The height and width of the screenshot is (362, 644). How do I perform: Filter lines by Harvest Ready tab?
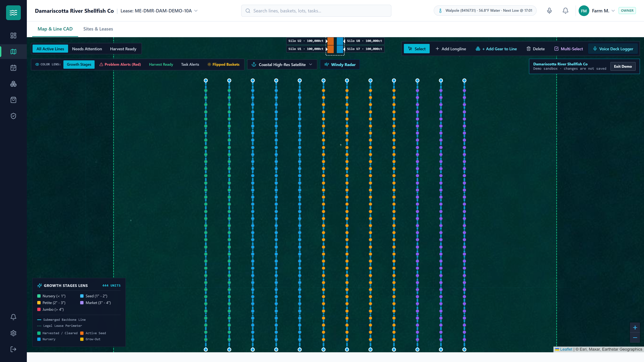(x=123, y=49)
